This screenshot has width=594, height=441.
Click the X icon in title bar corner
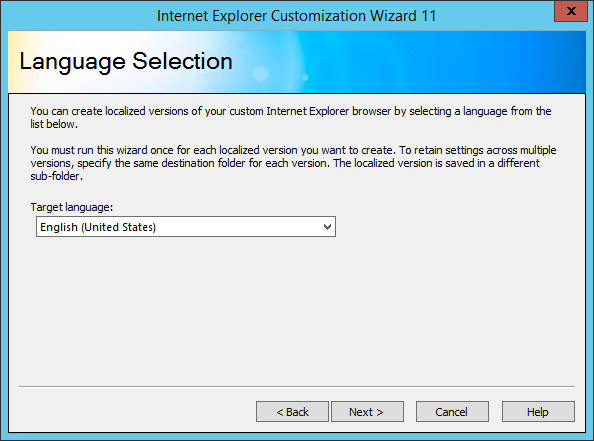[x=571, y=11]
